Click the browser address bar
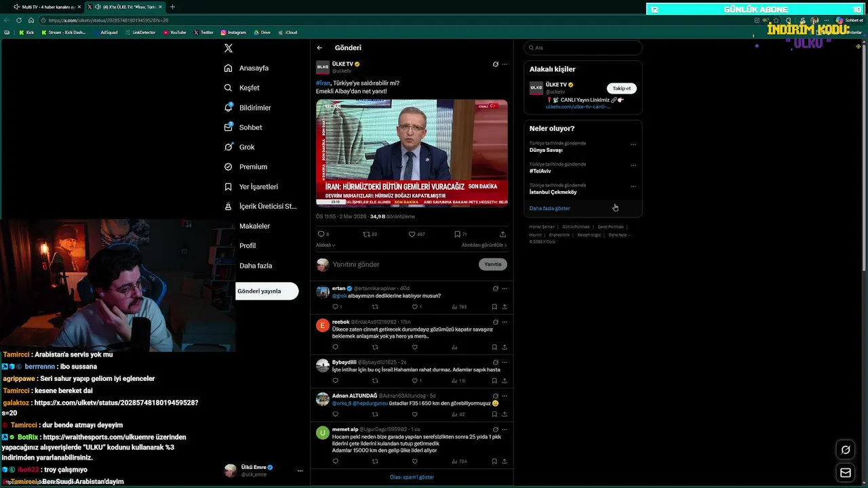Screen dimensions: 868x488 pyautogui.click(x=393, y=20)
